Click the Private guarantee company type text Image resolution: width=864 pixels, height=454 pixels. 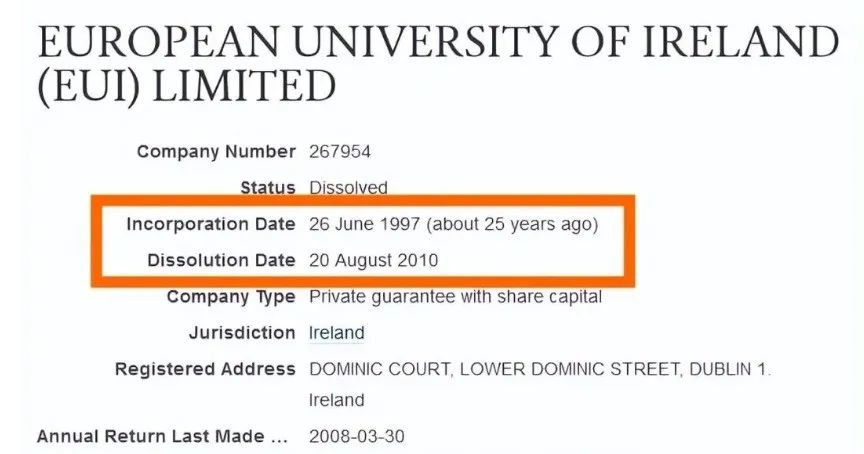455,296
